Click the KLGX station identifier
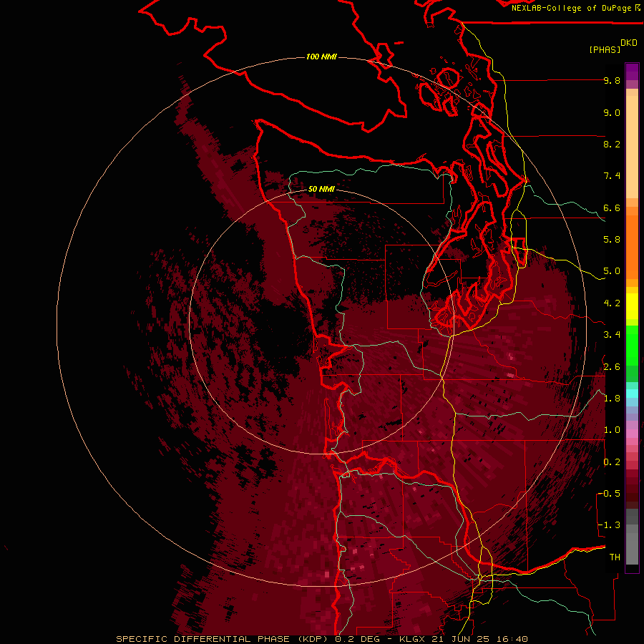This screenshot has height=644, width=644. coord(411,639)
